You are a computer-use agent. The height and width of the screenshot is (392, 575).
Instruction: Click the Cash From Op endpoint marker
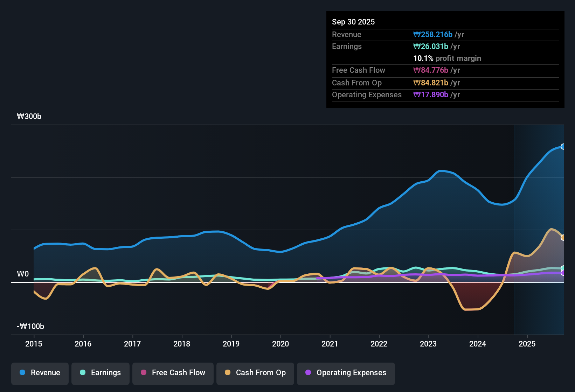[x=563, y=237]
